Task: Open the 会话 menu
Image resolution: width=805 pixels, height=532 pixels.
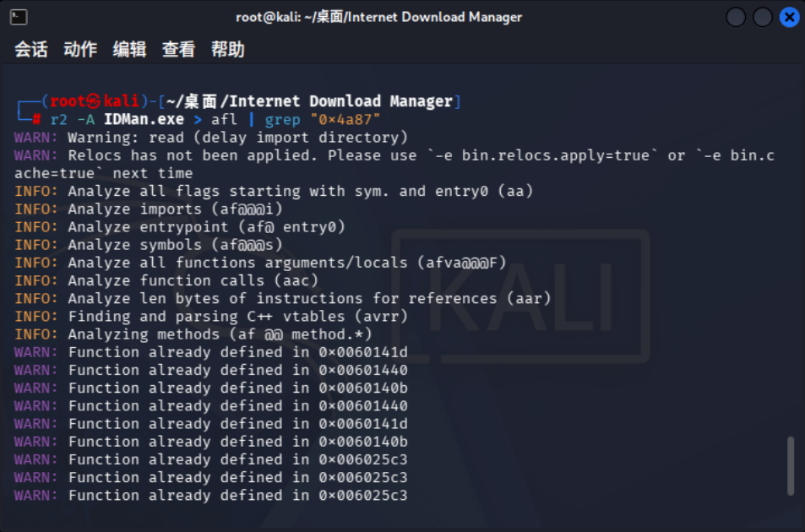Action: pyautogui.click(x=30, y=49)
